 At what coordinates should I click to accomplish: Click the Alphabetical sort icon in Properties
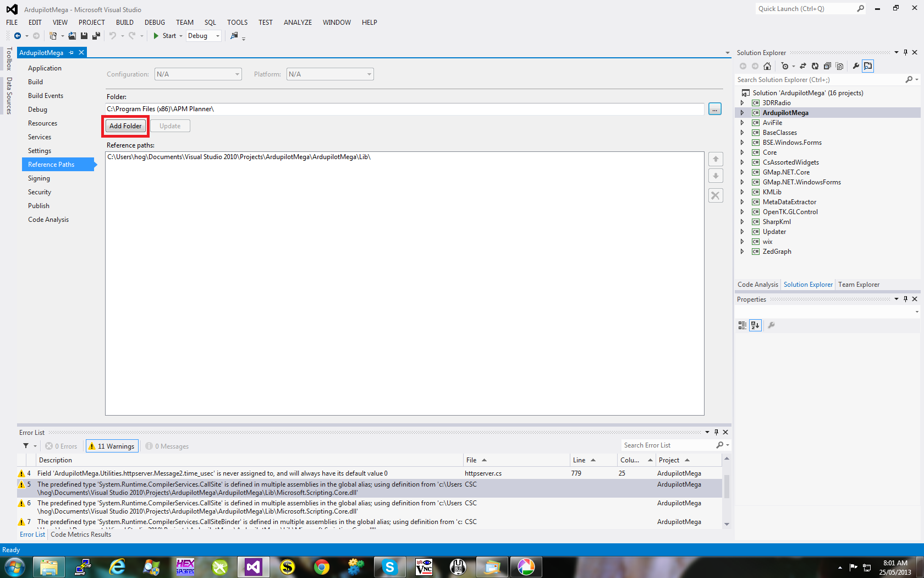pyautogui.click(x=755, y=325)
